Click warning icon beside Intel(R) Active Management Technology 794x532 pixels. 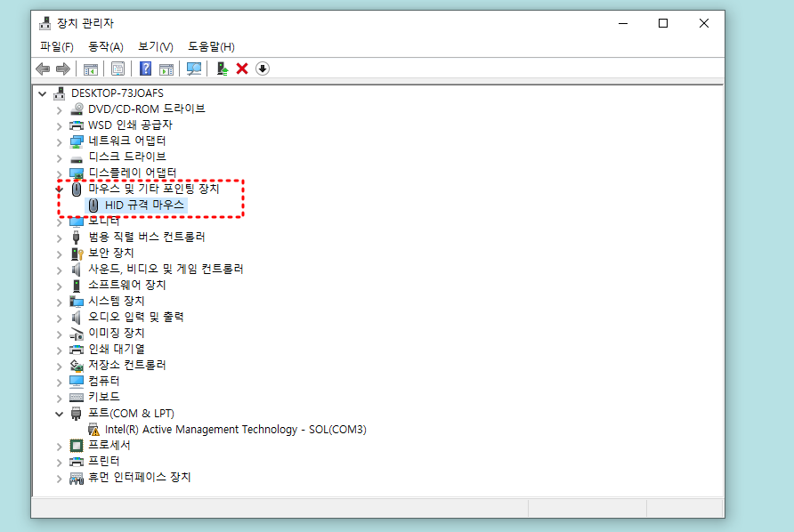coord(93,430)
